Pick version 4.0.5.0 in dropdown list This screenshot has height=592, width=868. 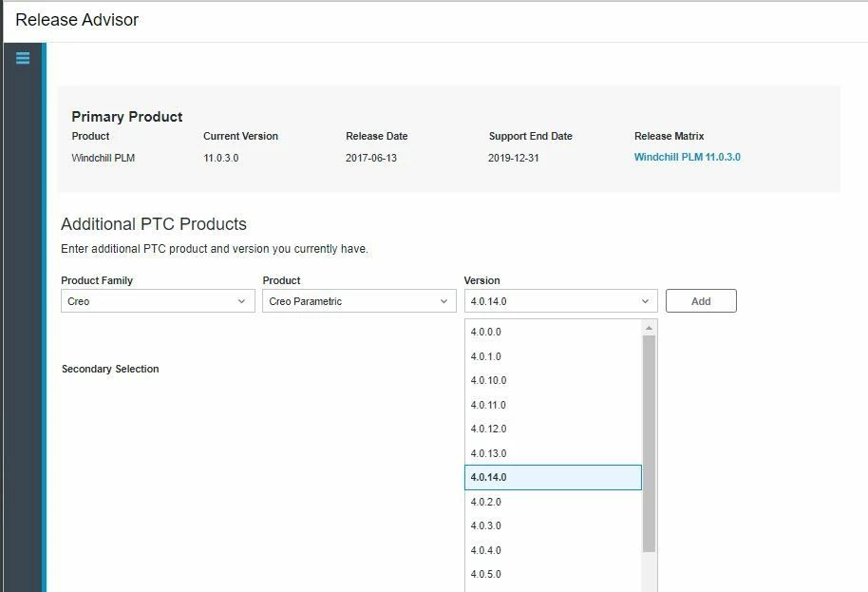click(553, 574)
